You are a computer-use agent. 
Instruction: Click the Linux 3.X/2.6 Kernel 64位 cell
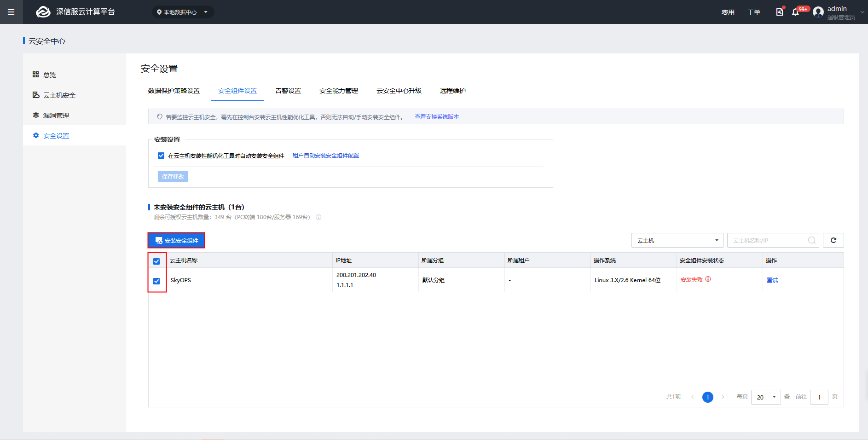[627, 280]
